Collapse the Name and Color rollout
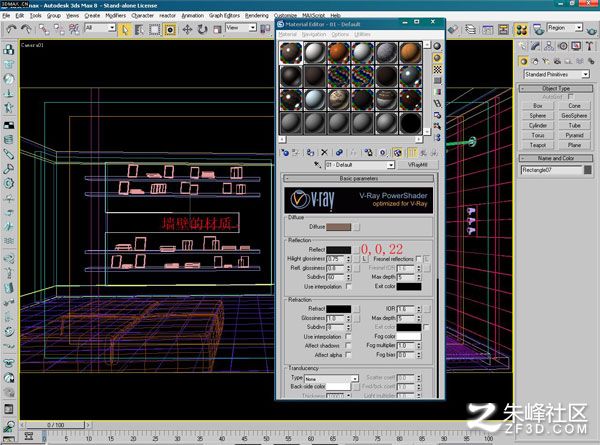The width and height of the screenshot is (600, 445). point(556,158)
